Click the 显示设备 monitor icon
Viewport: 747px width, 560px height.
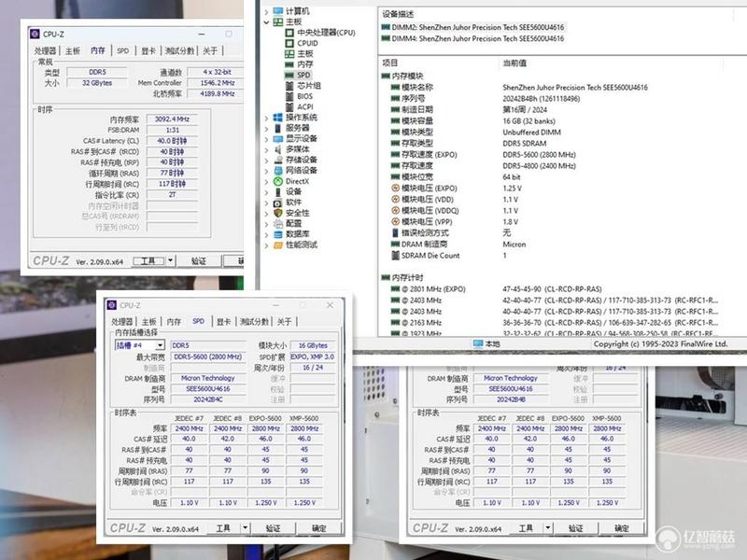click(278, 138)
